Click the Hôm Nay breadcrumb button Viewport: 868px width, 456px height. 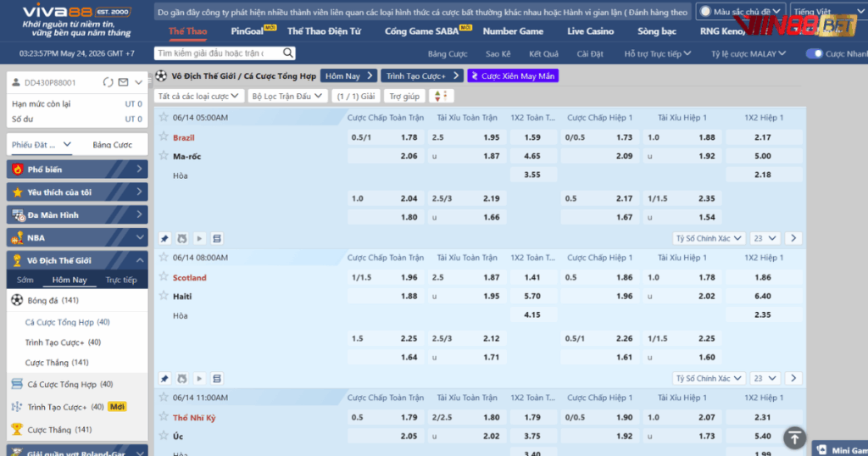coord(348,75)
